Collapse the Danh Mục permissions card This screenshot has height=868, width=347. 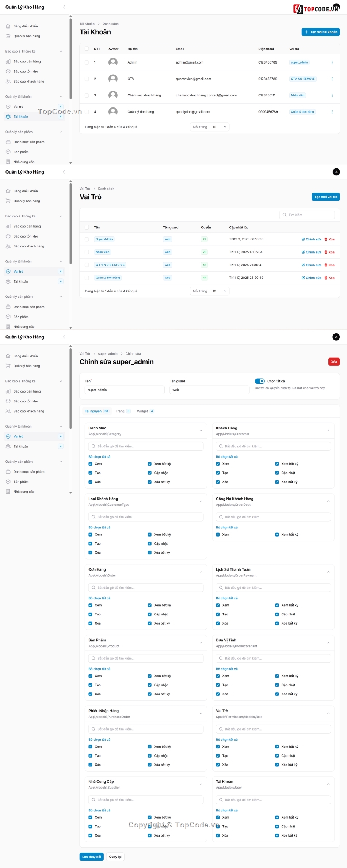(x=201, y=431)
